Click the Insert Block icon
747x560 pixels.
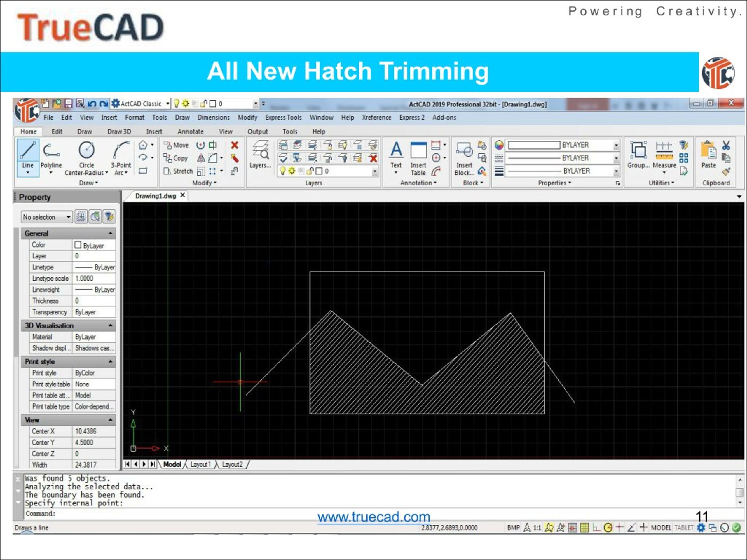coord(464,158)
